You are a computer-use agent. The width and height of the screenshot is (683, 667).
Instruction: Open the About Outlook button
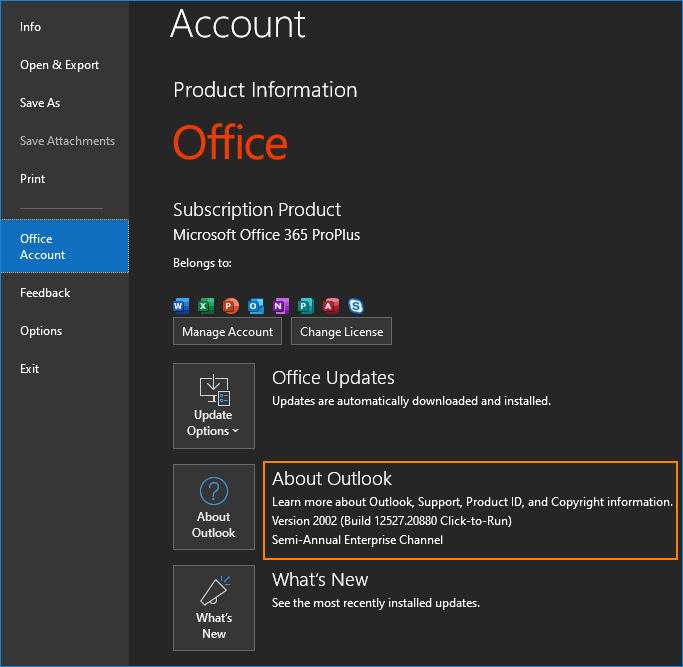click(x=214, y=507)
